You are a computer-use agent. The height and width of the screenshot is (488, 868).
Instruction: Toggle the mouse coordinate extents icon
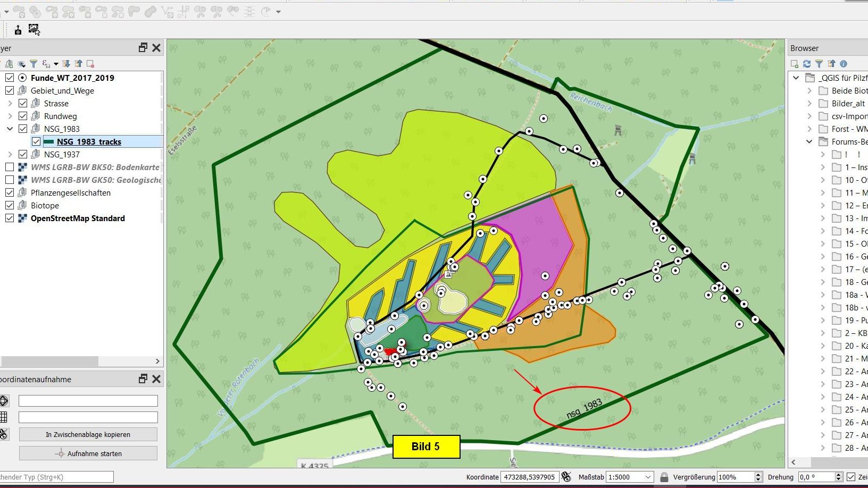[x=566, y=477]
